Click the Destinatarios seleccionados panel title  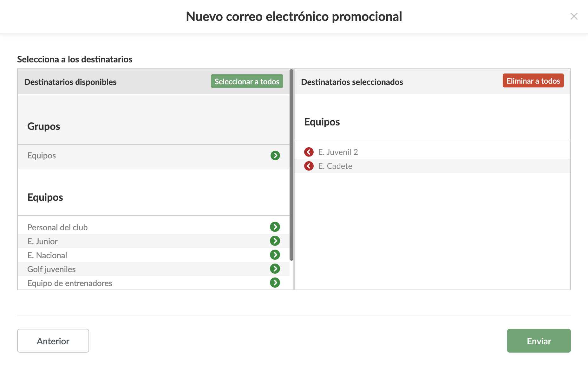point(352,82)
